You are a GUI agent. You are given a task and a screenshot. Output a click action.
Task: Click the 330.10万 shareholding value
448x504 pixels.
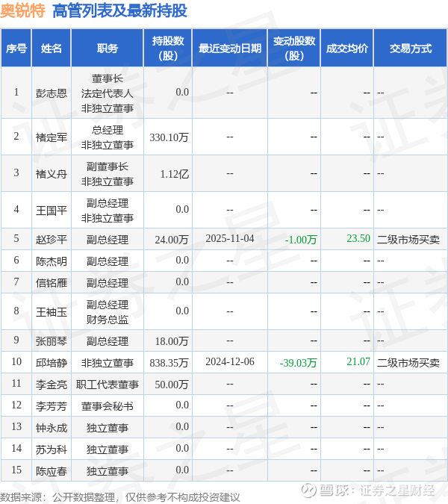(x=169, y=137)
